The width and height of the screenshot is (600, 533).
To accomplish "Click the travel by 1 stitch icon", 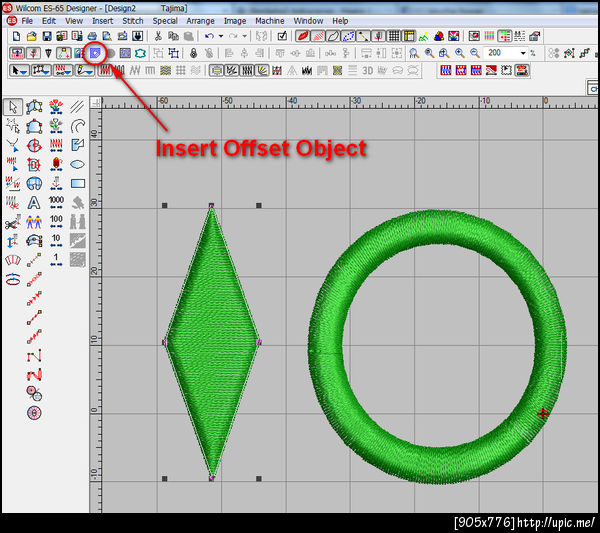I will tap(56, 259).
